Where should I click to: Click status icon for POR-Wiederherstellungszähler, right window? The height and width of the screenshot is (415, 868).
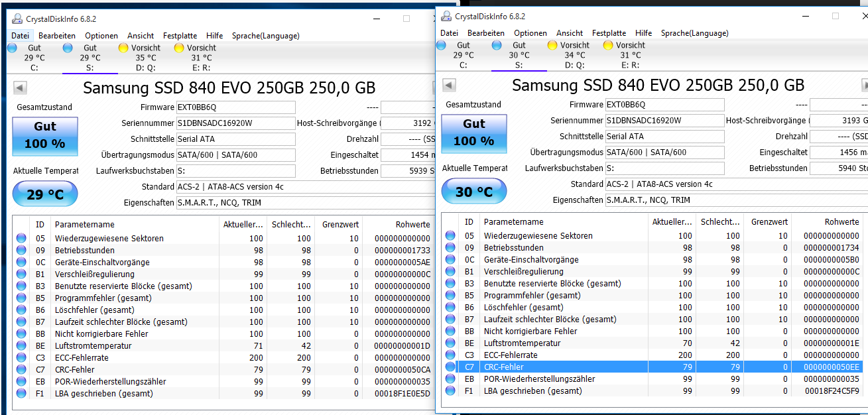450,379
